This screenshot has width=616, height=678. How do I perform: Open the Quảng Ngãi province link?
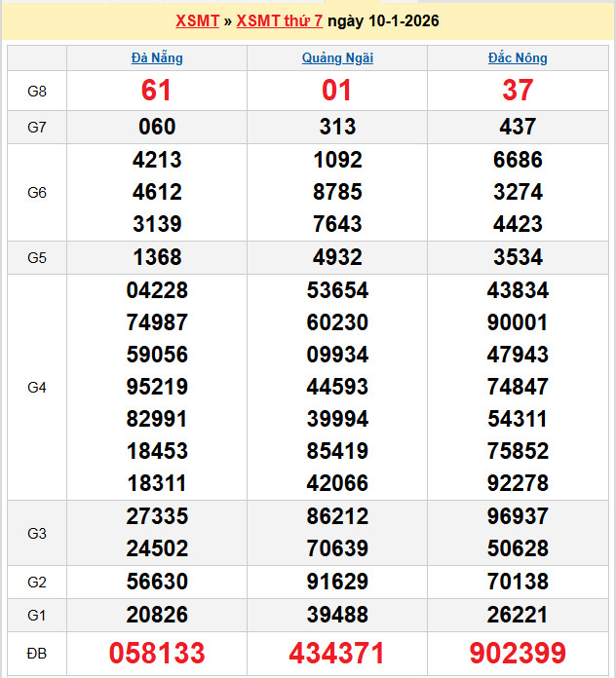coord(337,57)
